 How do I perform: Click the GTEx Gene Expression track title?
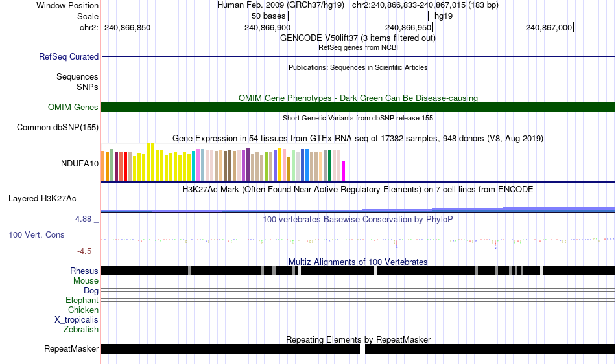tap(358, 139)
